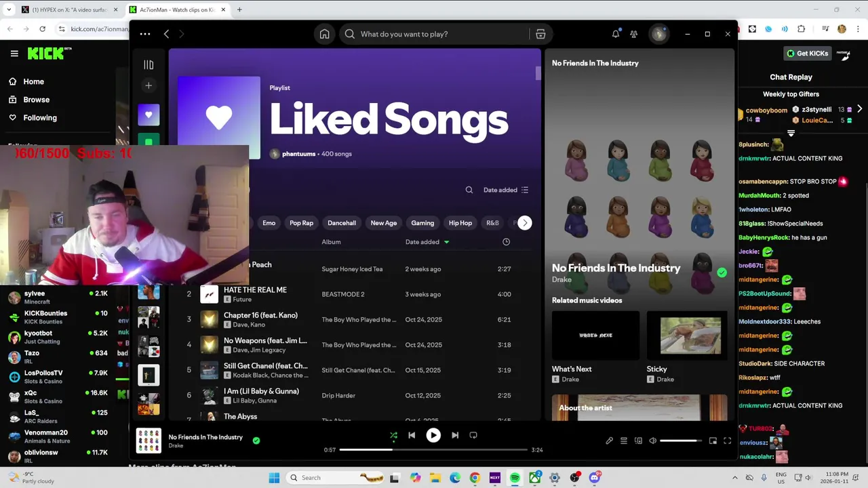This screenshot has width=868, height=488.
Task: Open a new Chrome tab
Action: tap(239, 9)
